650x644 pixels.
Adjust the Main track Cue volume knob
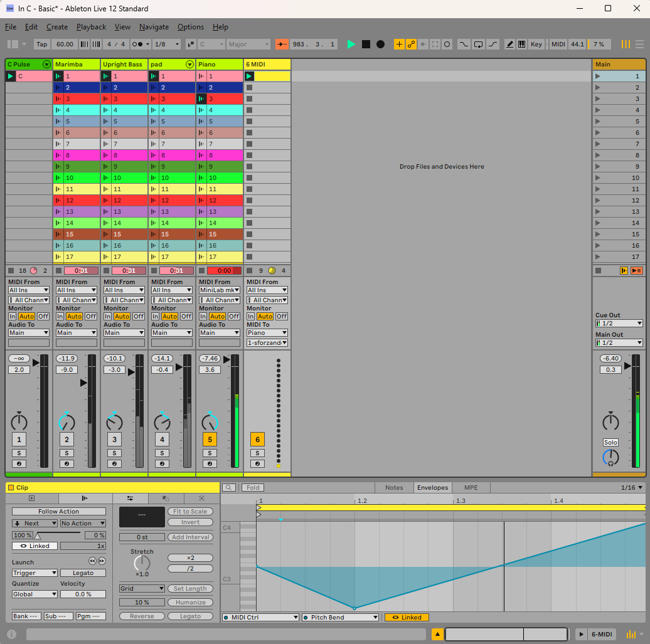(x=610, y=458)
